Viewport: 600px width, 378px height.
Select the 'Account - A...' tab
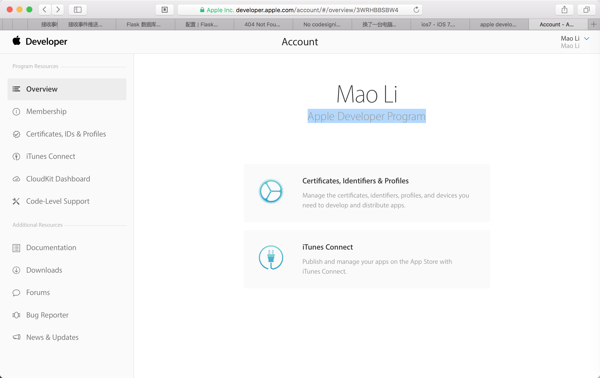coord(558,24)
